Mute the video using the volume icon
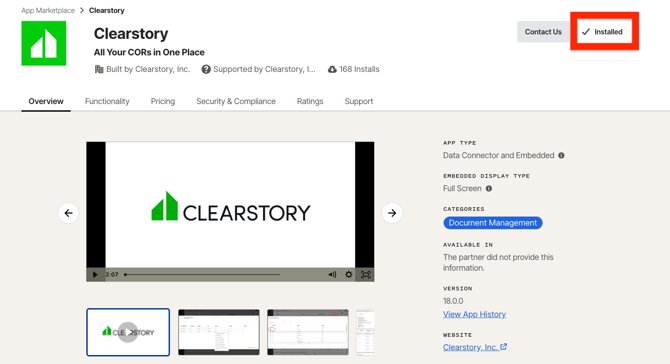Image resolution: width=670 pixels, height=364 pixels. coord(332,275)
